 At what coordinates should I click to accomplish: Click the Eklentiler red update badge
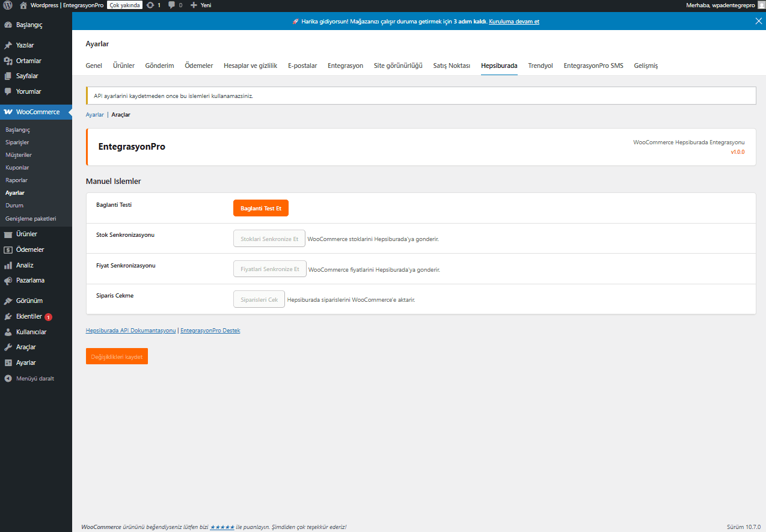coord(49,317)
